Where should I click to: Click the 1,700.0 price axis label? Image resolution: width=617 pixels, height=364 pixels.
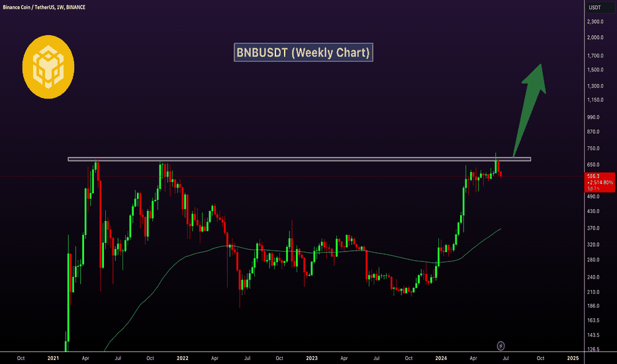tap(595, 56)
